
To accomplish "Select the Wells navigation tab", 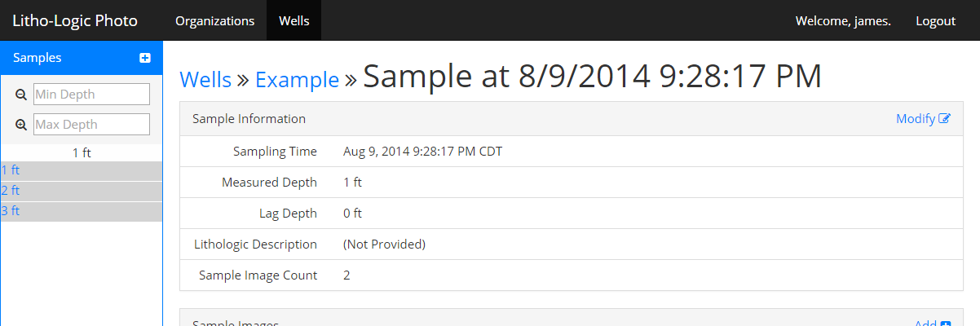I will pos(294,20).
